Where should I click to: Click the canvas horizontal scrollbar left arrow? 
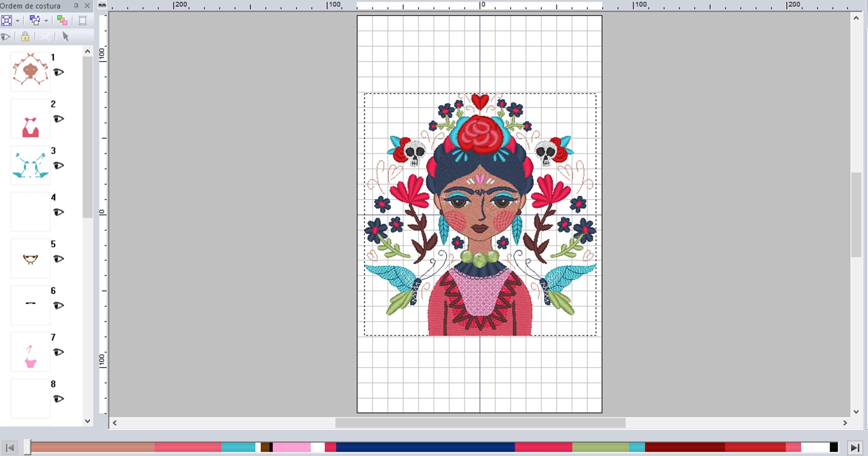(x=115, y=423)
